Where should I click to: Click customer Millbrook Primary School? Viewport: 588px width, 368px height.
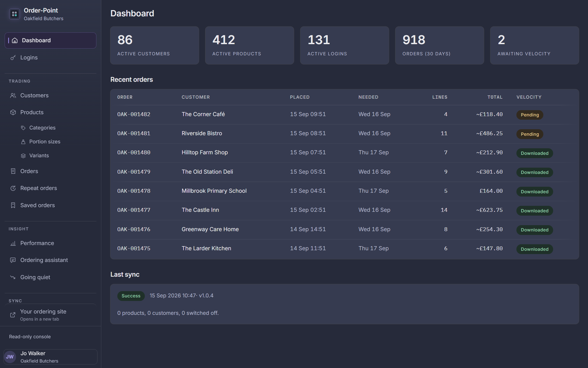214,191
